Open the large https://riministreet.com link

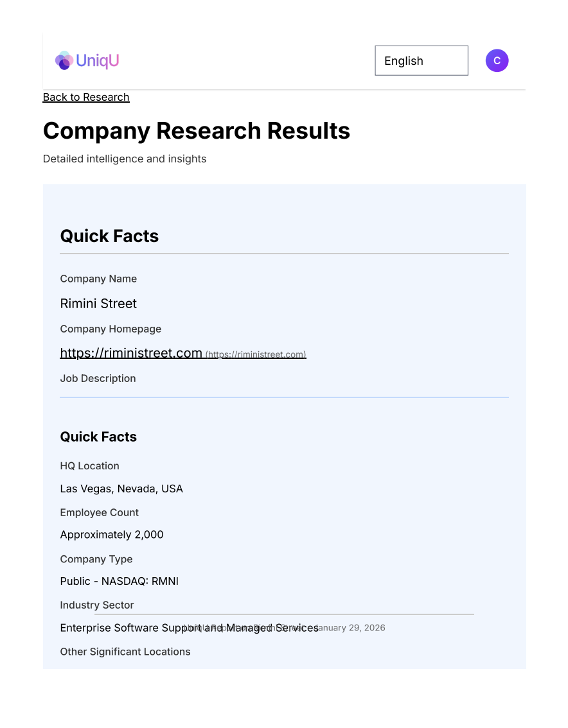[x=131, y=353]
